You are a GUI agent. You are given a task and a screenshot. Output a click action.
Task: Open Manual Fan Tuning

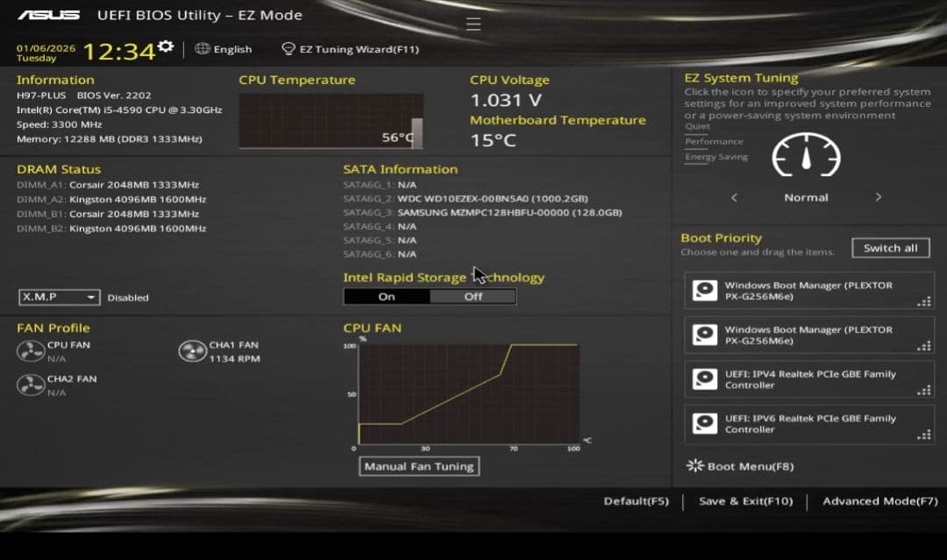418,466
